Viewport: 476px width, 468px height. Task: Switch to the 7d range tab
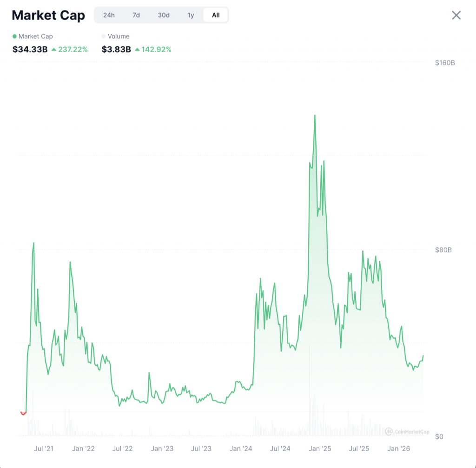point(136,15)
